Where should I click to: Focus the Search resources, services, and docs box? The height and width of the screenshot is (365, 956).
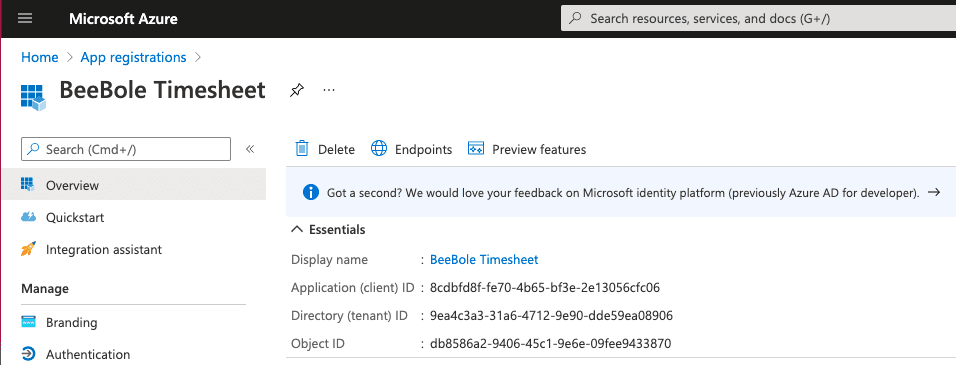click(758, 18)
